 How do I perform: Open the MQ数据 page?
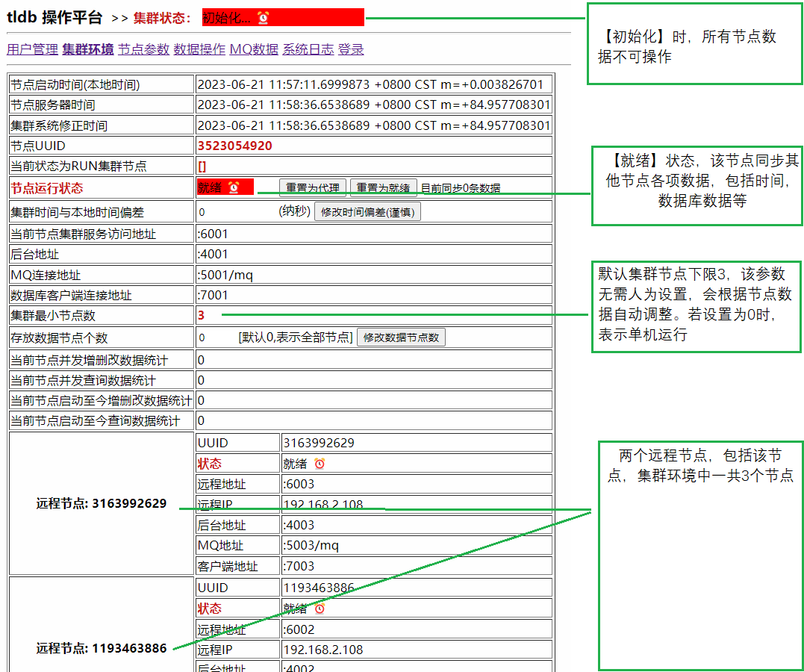coord(254,49)
